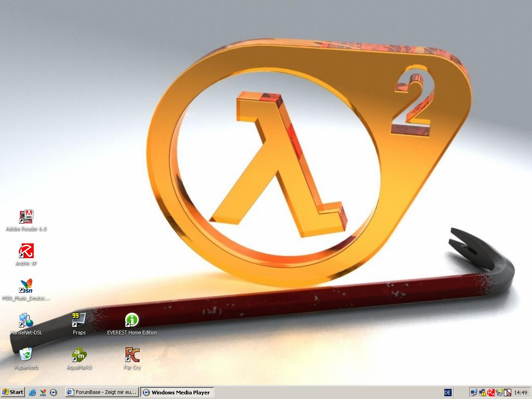
Task: Launch Internet Explorer from quick launch
Action: pyautogui.click(x=32, y=393)
